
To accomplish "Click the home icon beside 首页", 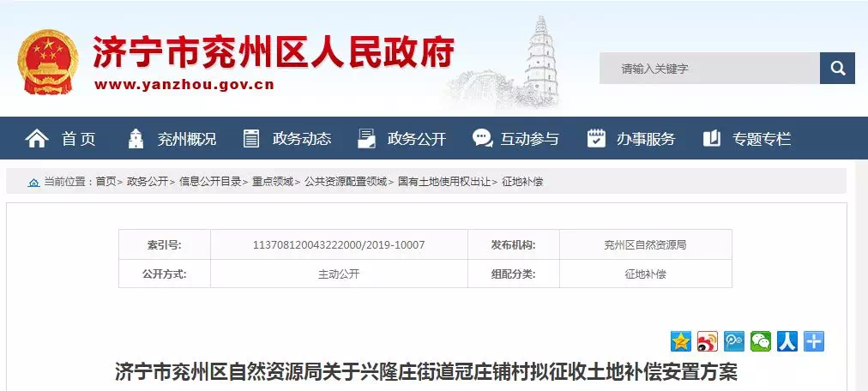I will [37, 138].
